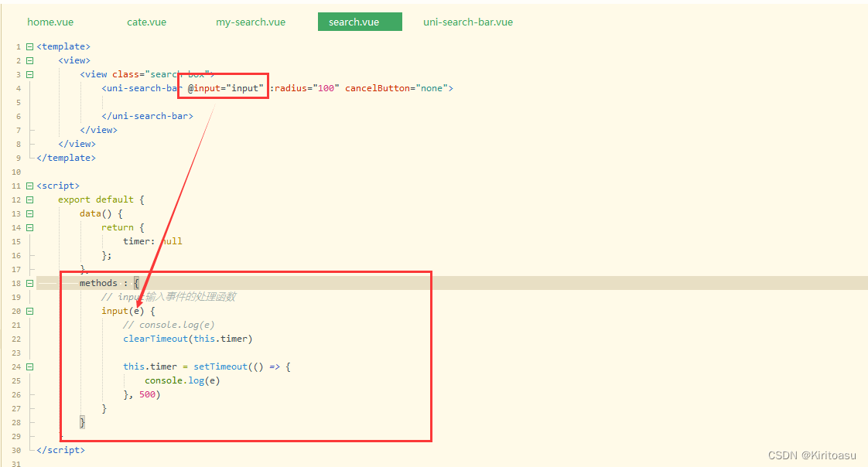This screenshot has width=868, height=467.
Task: Collapse the data() function on line 13
Action: pyautogui.click(x=30, y=213)
